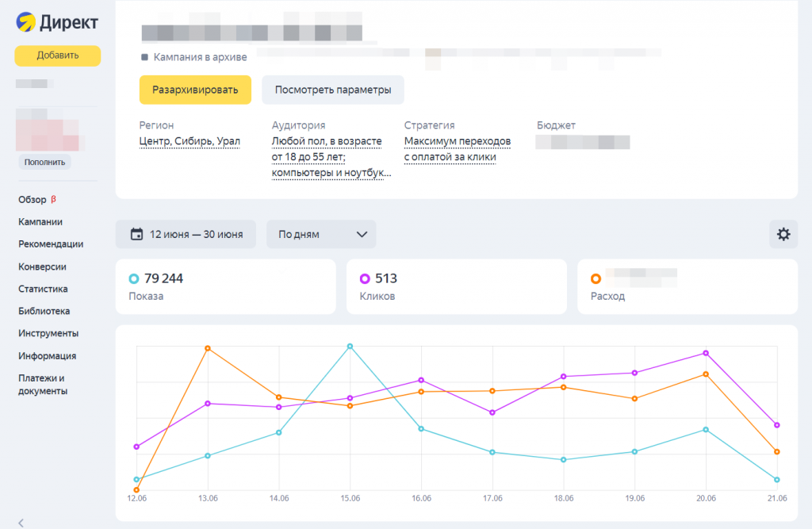Click the Добавить button

point(57,56)
